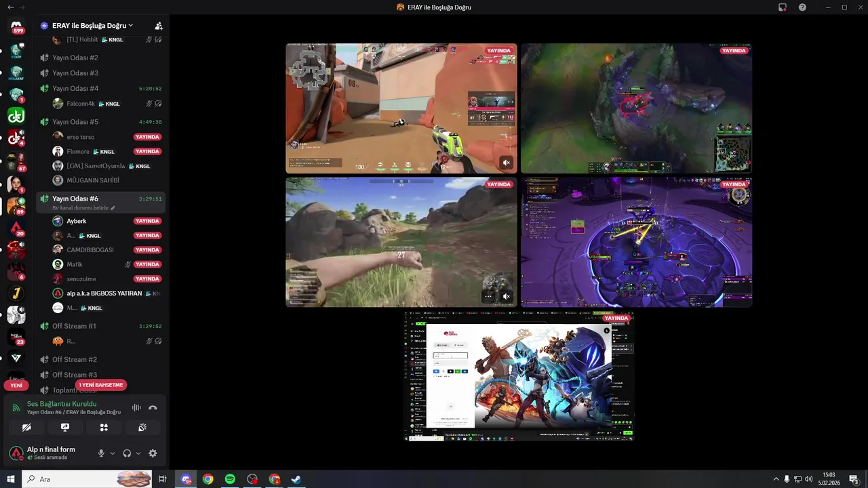
Task: Open the Valorant gameplay stream tile
Action: 401,108
